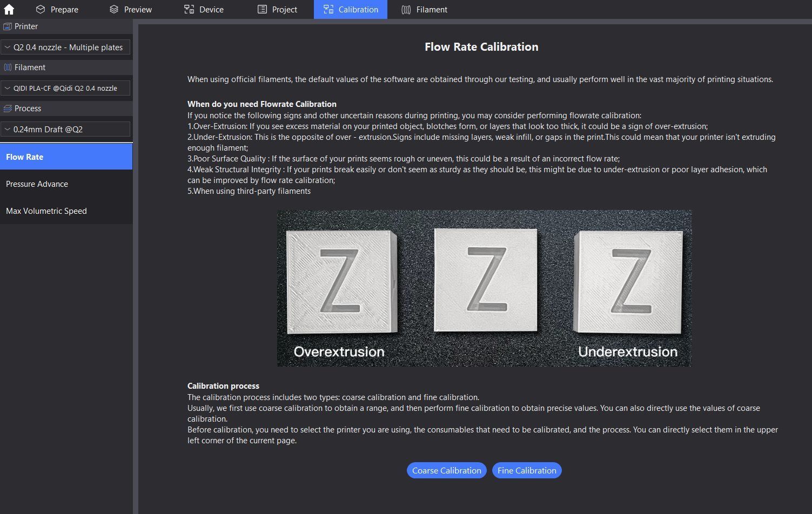
Task: Open the Q2 0.4 nozzle printer dropdown
Action: [x=65, y=48]
